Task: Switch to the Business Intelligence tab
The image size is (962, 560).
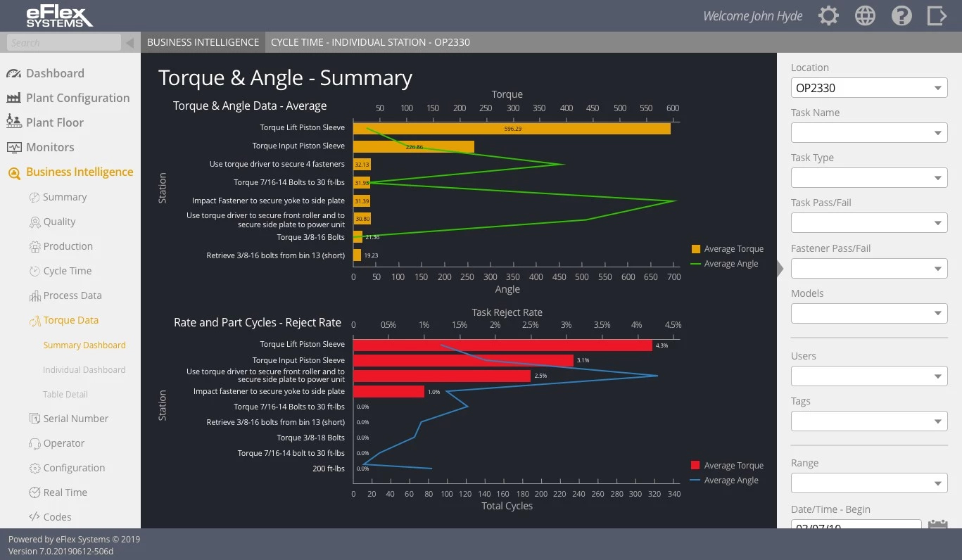Action: [x=203, y=42]
